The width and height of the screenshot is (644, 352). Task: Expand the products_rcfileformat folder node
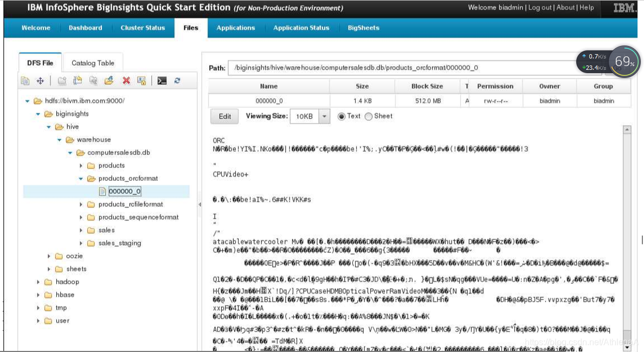80,204
